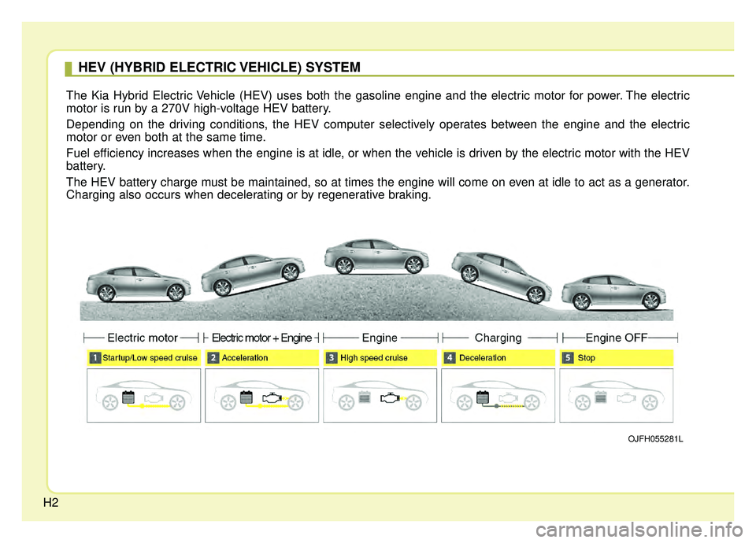756x543 pixels.
Task: Click the greyed engine icon in Startup diagram
Action: [154, 398]
